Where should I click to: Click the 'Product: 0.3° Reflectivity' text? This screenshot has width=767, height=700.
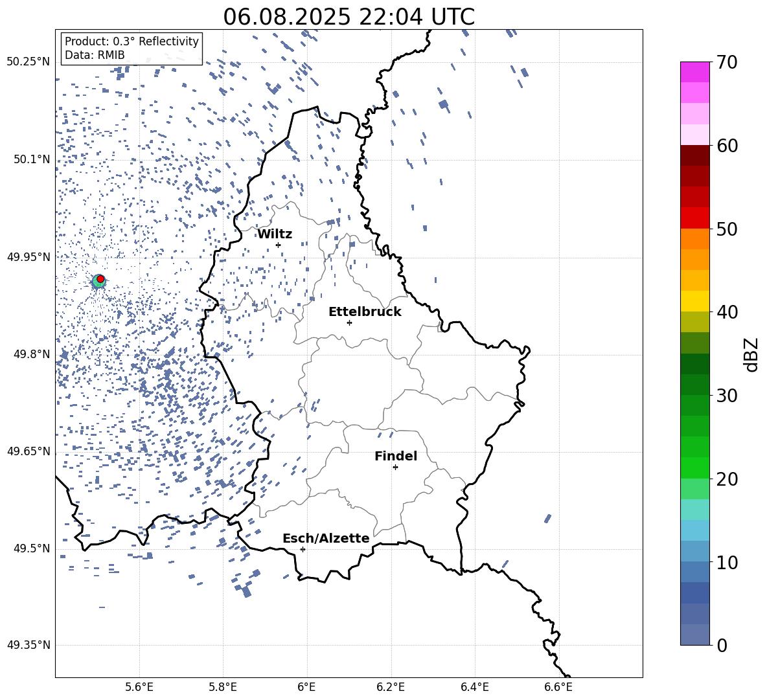point(132,41)
